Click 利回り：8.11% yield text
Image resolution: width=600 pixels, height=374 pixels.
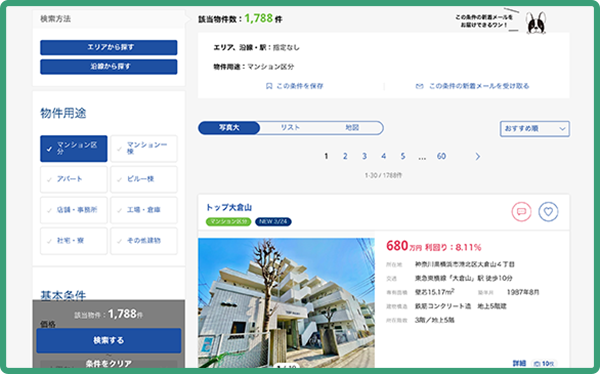coord(453,247)
